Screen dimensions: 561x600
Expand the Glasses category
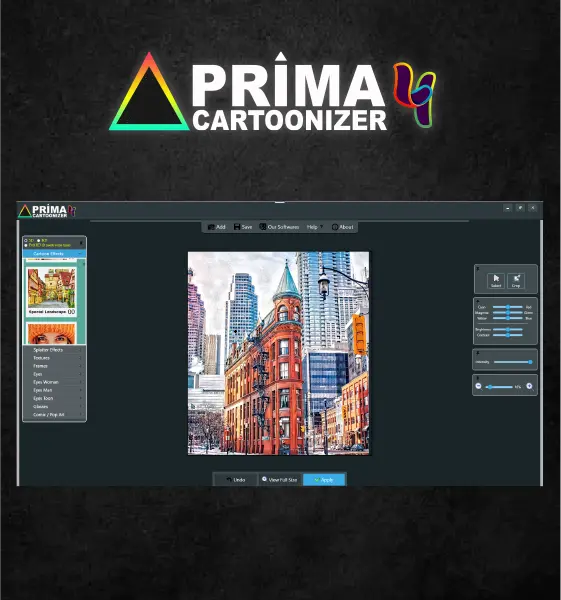pos(54,406)
